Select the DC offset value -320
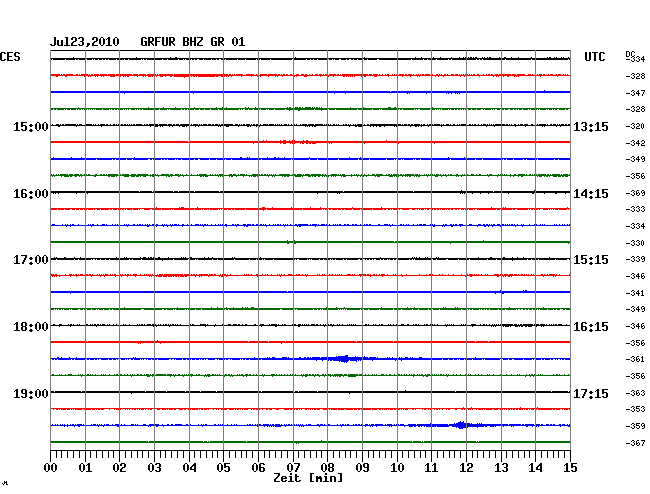Screen dimensions: 650x494 point(635,126)
